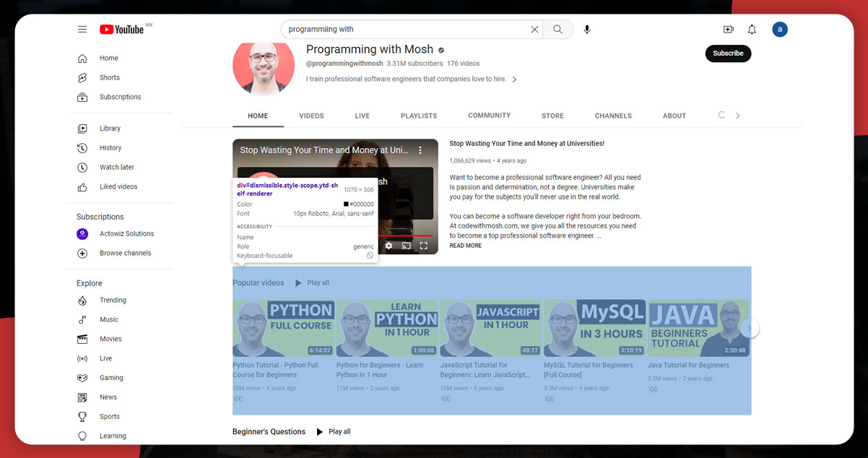The width and height of the screenshot is (868, 458).
Task: Click the magnifier search button
Action: point(557,29)
